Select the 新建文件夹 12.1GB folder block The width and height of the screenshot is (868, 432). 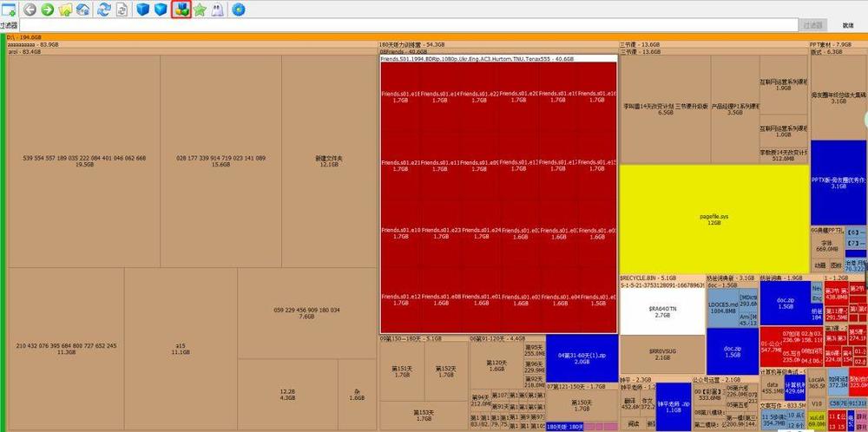329,161
